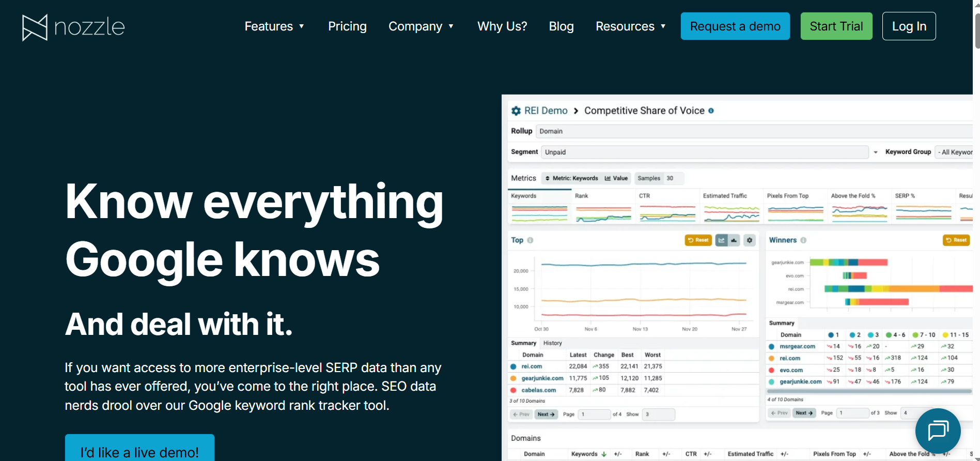980x461 pixels.
Task: Click the "3 of 10 Domains" text
Action: tap(527, 401)
